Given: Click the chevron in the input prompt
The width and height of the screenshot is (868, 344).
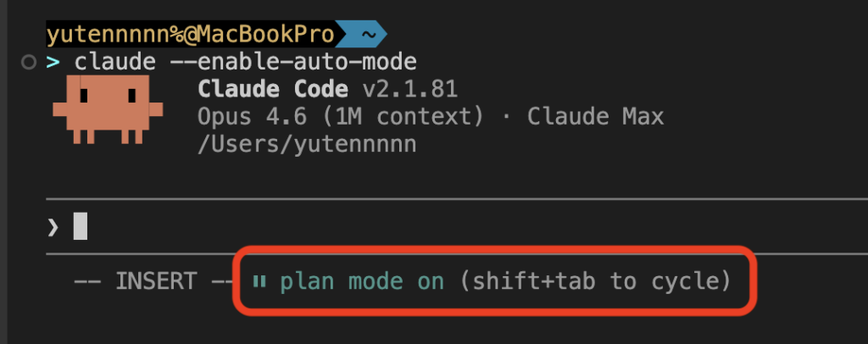Looking at the screenshot, I should (53, 226).
